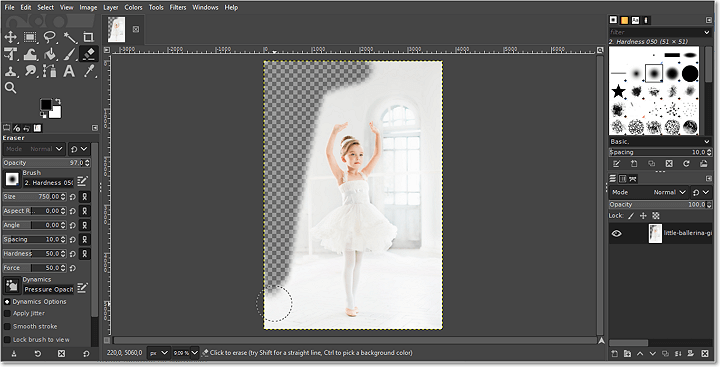Viewport: 720px width, 367px height.
Task: Delete tool preset with X at tool options bottom
Action: (61, 354)
